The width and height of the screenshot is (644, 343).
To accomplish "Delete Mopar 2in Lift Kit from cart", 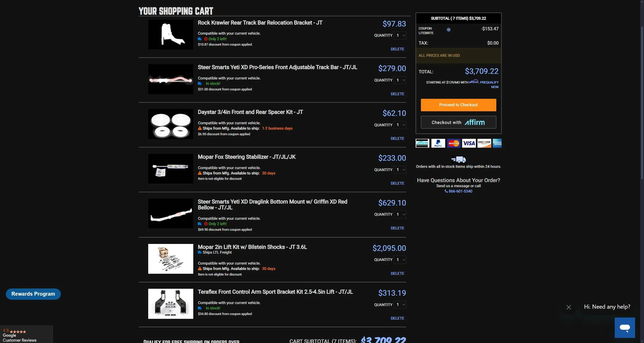I will [398, 273].
